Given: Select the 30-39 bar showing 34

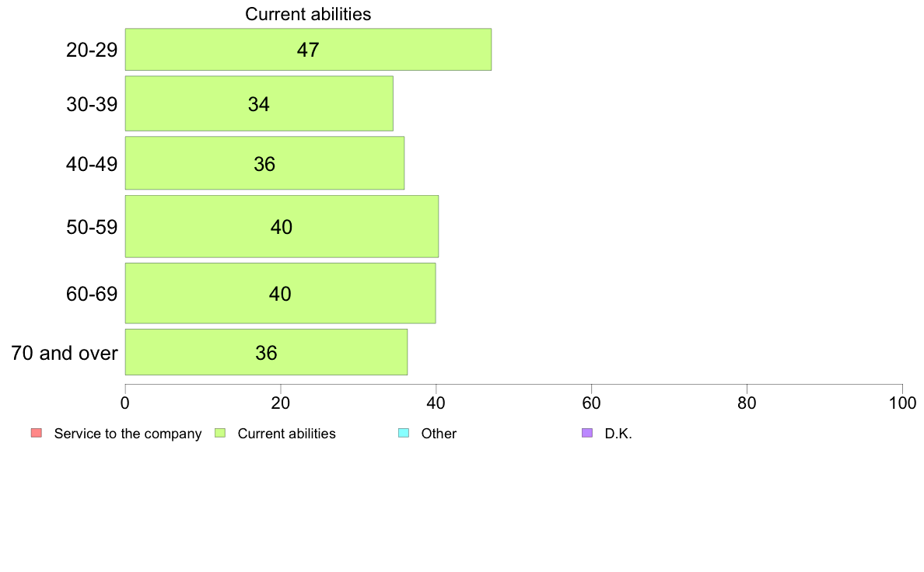Looking at the screenshot, I should (259, 103).
